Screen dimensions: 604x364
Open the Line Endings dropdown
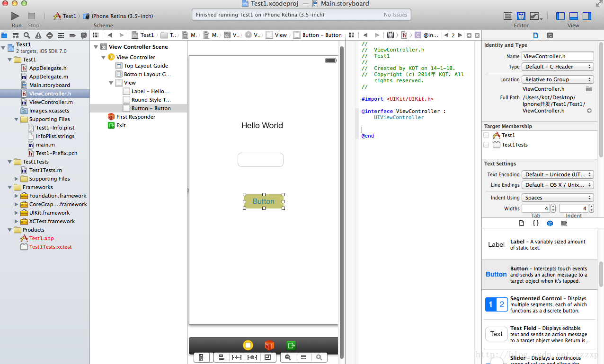[x=558, y=185]
